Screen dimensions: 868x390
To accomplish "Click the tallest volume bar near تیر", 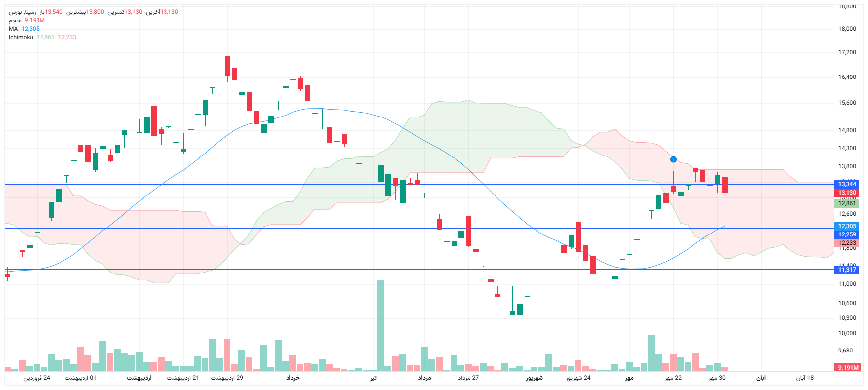I will click(x=380, y=325).
